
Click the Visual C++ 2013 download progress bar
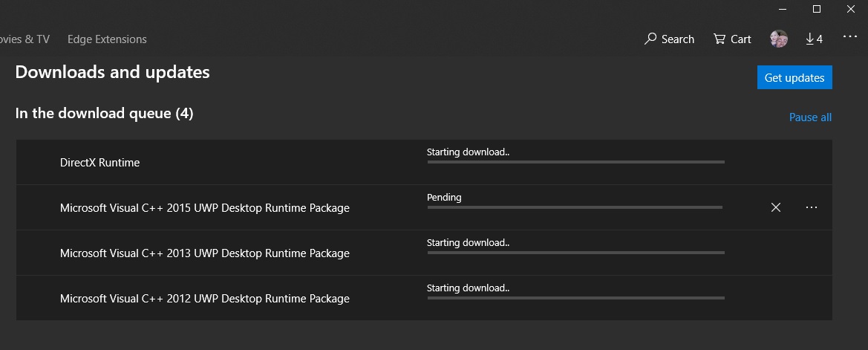click(x=575, y=253)
